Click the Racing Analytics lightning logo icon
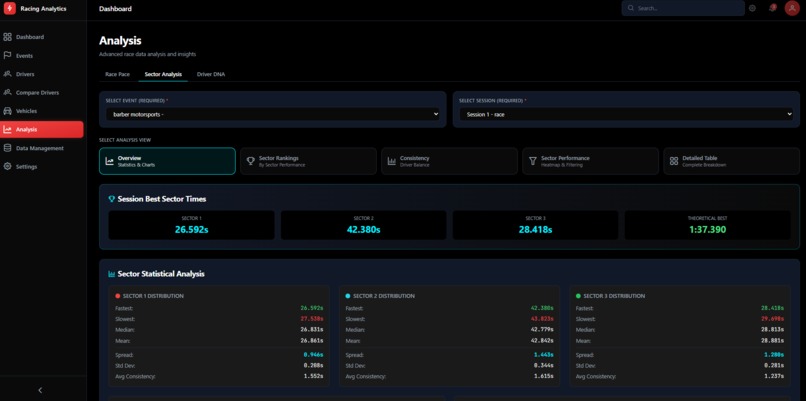The image size is (806, 401). [9, 8]
